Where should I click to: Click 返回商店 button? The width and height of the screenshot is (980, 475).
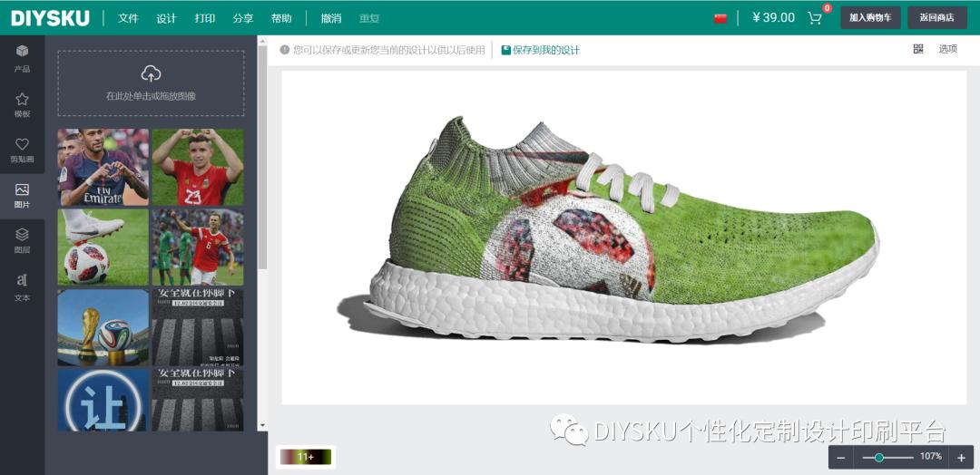[936, 17]
